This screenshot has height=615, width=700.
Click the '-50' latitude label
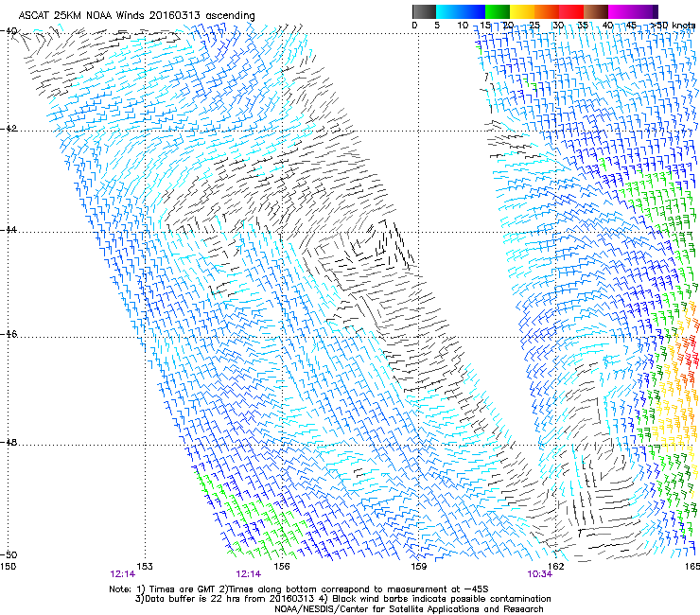9,554
